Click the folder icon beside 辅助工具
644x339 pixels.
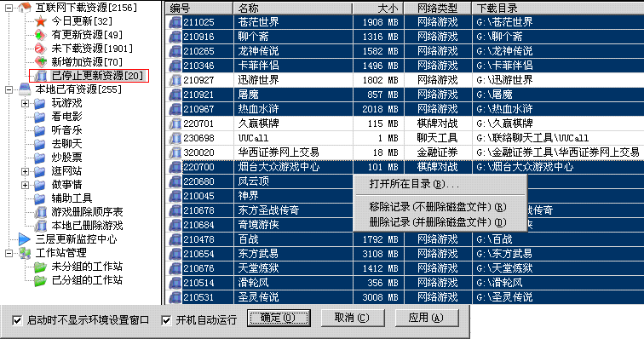point(40,198)
